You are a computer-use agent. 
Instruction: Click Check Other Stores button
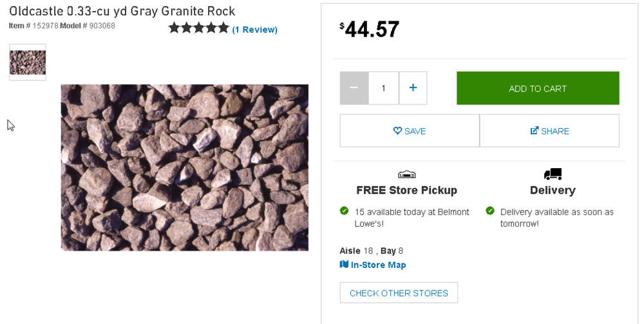pyautogui.click(x=399, y=293)
